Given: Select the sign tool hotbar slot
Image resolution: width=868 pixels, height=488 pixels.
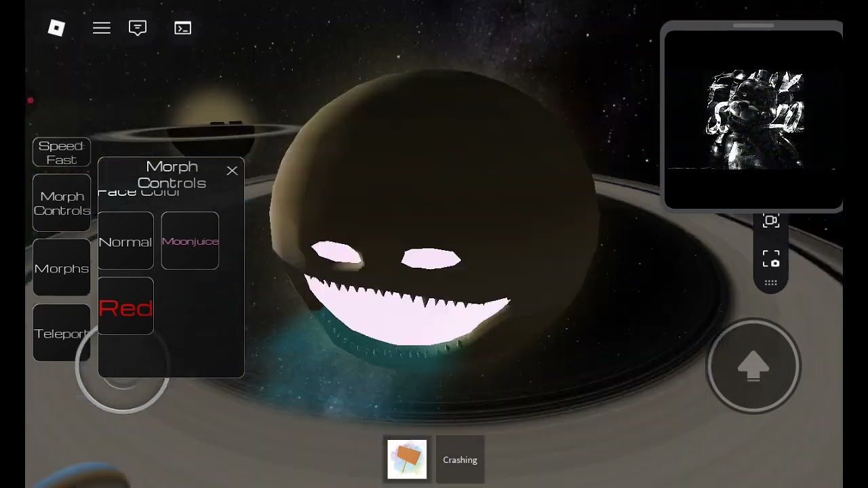Looking at the screenshot, I should 407,460.
